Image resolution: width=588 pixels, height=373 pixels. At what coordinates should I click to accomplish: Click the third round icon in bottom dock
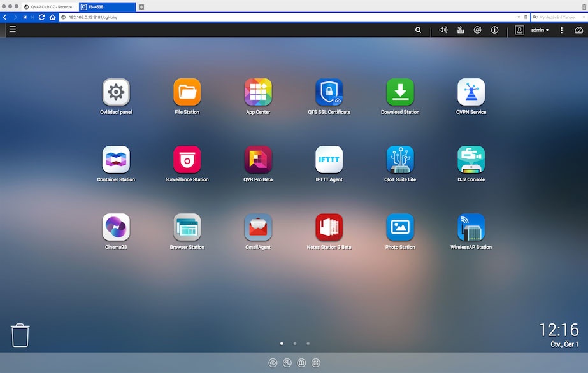301,363
